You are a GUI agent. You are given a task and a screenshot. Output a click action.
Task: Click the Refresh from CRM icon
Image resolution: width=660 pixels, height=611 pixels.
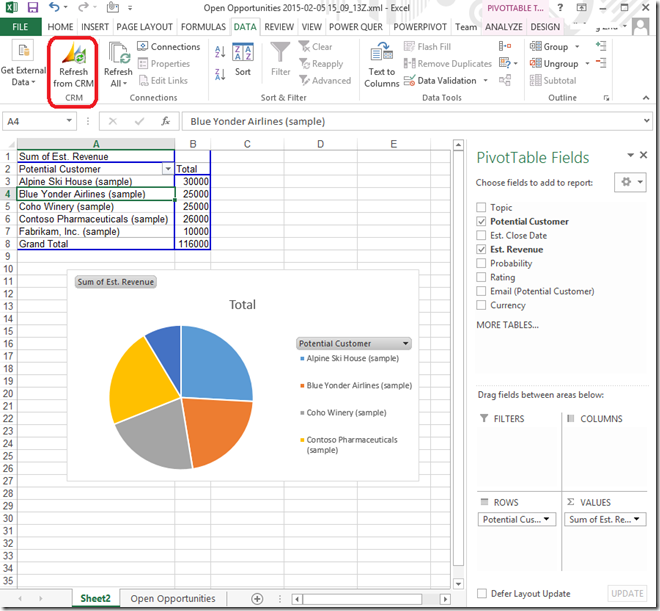(x=74, y=53)
